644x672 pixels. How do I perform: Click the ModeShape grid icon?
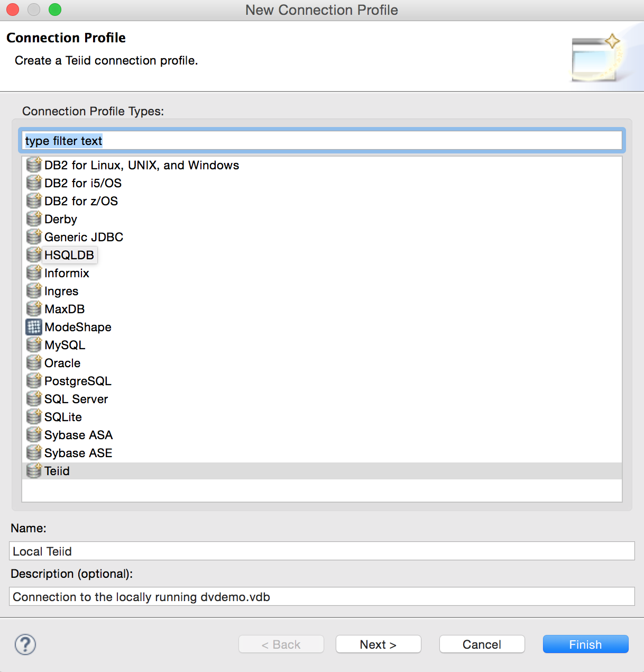click(x=33, y=327)
